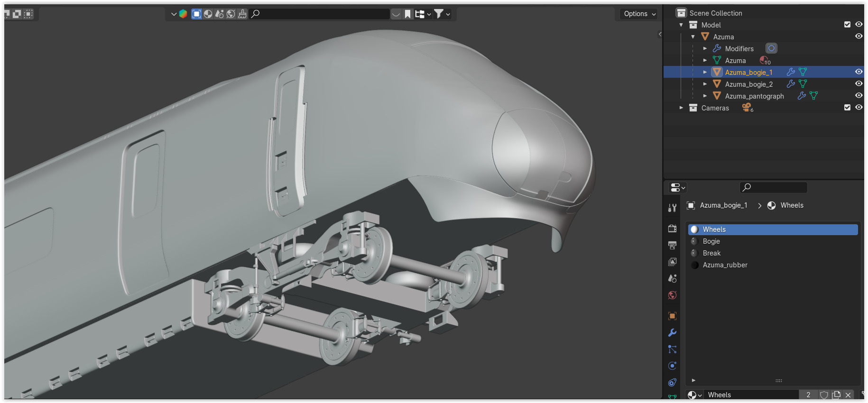Expand the Cameras collection
The image size is (868, 403).
(x=681, y=108)
